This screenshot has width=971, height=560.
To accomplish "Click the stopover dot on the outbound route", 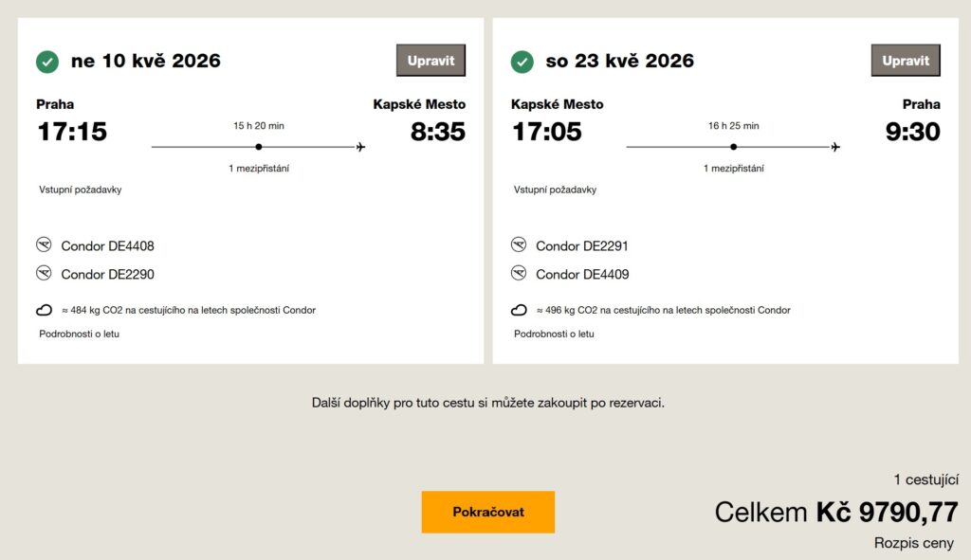I will (259, 147).
